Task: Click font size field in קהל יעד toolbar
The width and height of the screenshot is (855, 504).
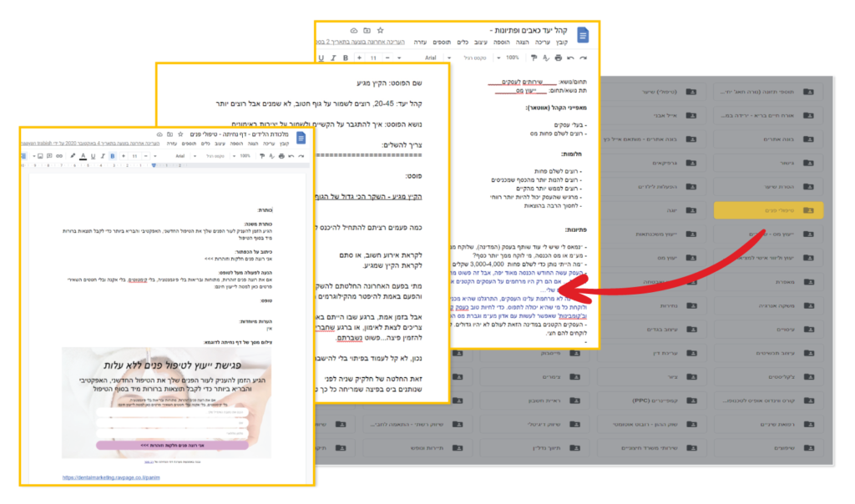Action: 373,58
